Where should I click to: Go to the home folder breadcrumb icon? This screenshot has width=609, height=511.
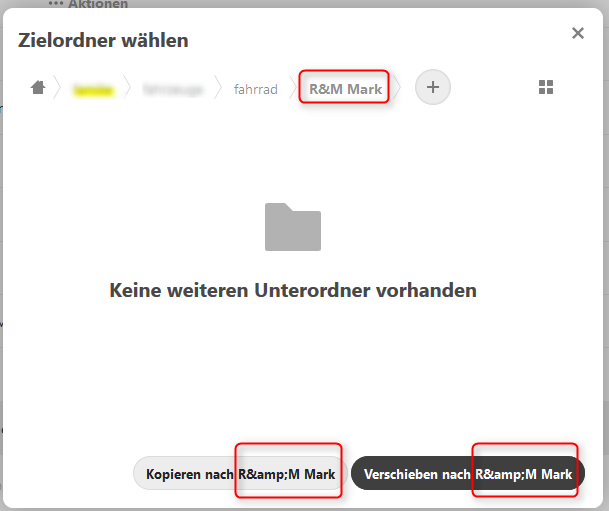(38, 87)
